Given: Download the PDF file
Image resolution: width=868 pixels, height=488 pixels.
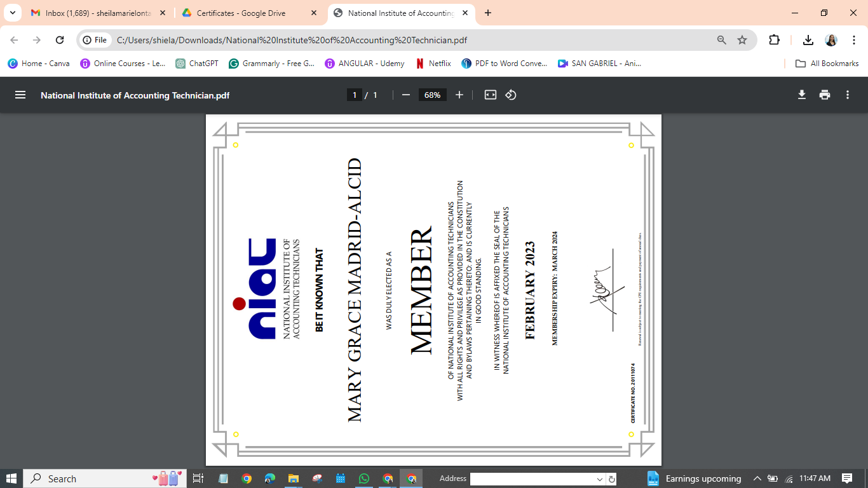Looking at the screenshot, I should [x=802, y=95].
